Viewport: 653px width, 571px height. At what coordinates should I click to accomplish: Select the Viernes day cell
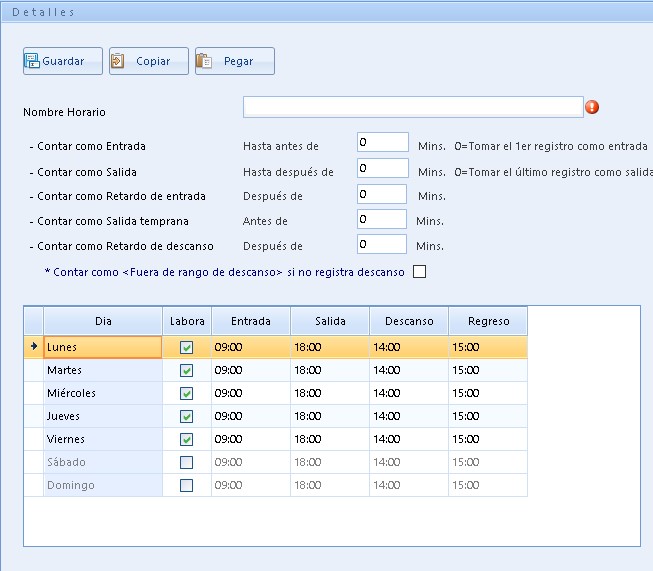tap(103, 439)
